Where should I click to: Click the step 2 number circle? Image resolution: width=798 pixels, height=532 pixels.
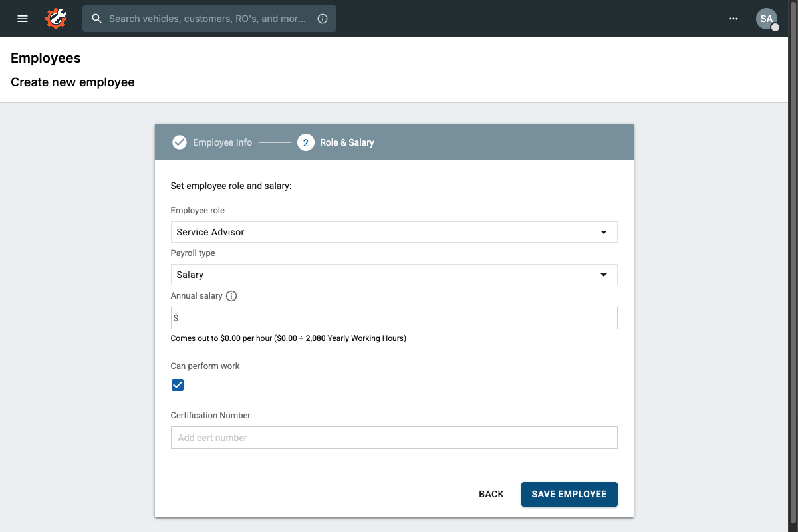pyautogui.click(x=305, y=142)
